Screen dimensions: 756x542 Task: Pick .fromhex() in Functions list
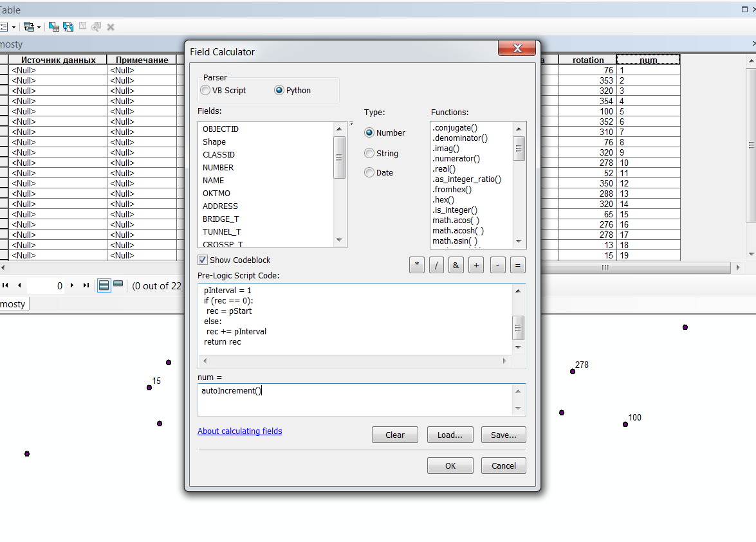click(x=452, y=190)
